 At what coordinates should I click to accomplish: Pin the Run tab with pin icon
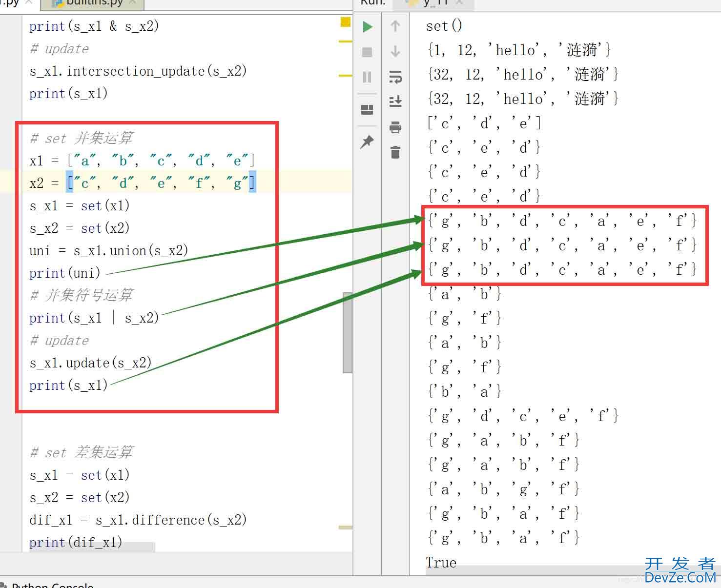click(x=367, y=142)
